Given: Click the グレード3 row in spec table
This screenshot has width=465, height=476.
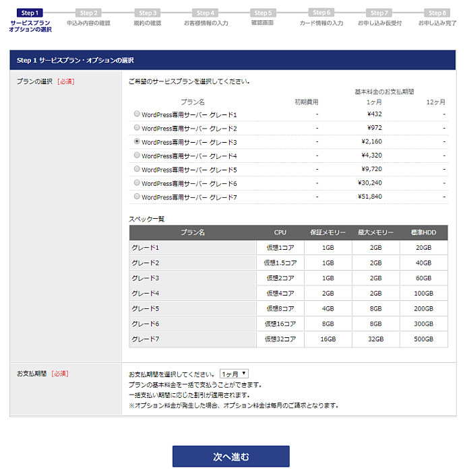Looking at the screenshot, I should tap(192, 278).
